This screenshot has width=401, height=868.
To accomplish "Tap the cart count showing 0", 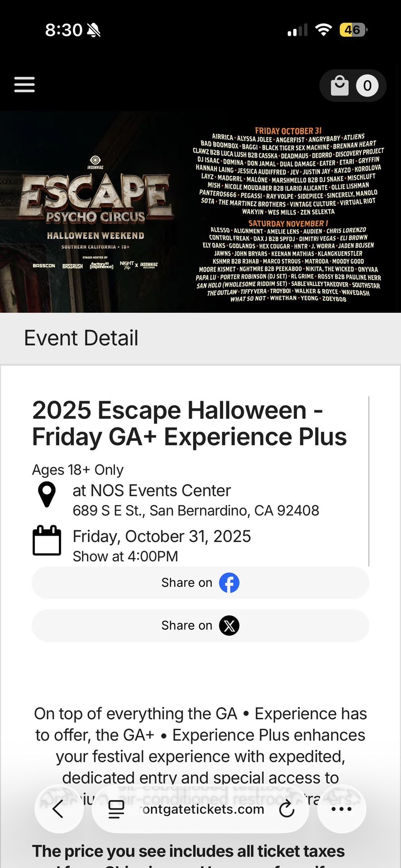I will point(367,85).
